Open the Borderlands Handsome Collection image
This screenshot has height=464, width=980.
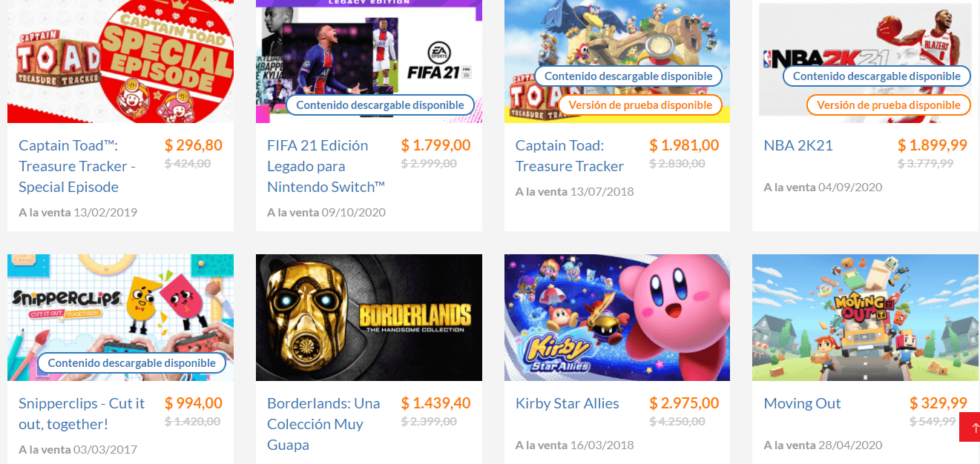[369, 317]
